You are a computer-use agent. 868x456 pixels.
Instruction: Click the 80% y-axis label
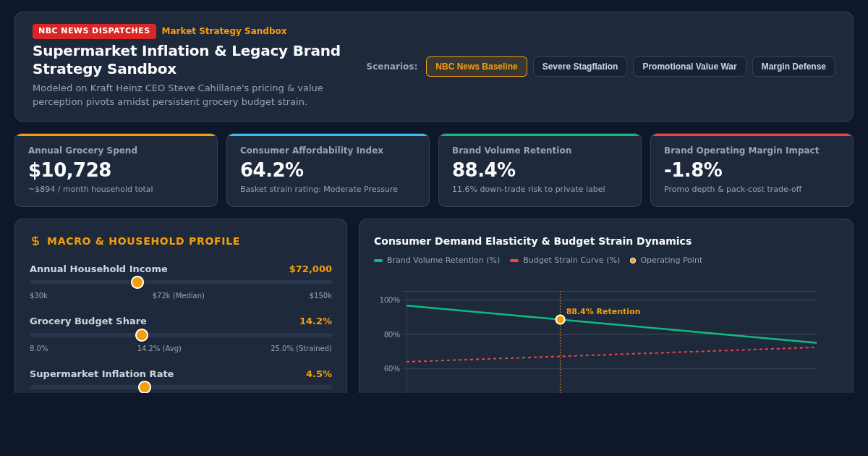(x=391, y=334)
